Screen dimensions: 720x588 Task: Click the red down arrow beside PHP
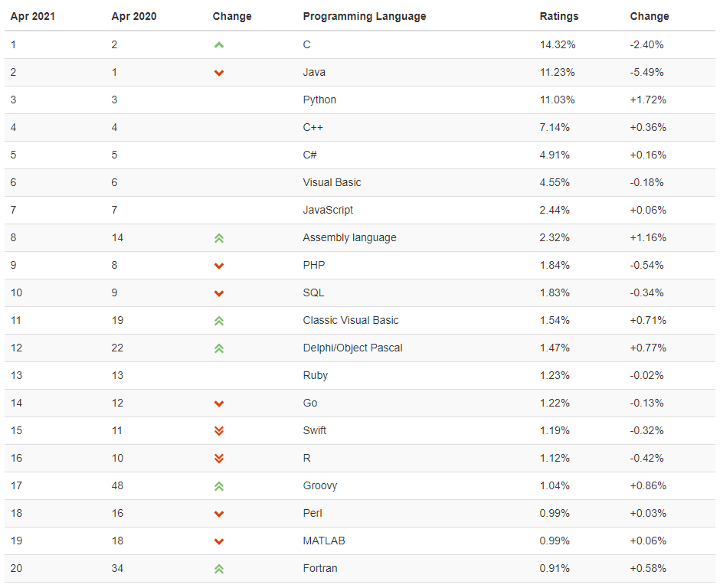(x=219, y=266)
